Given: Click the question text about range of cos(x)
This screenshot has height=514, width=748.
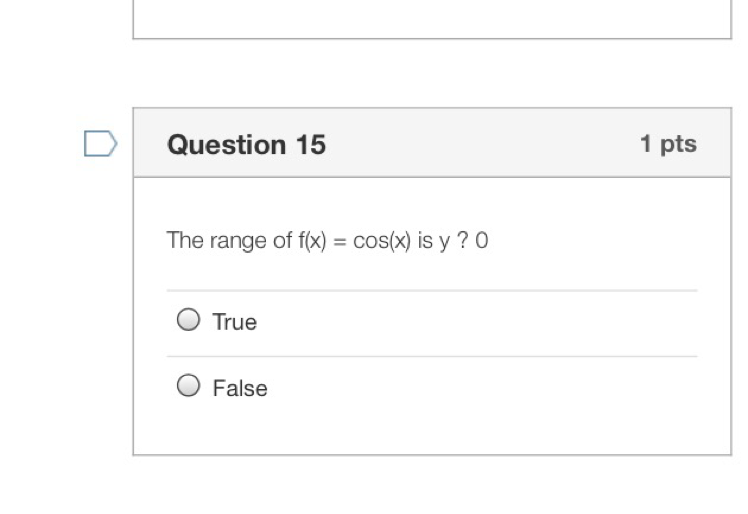Looking at the screenshot, I should (327, 241).
